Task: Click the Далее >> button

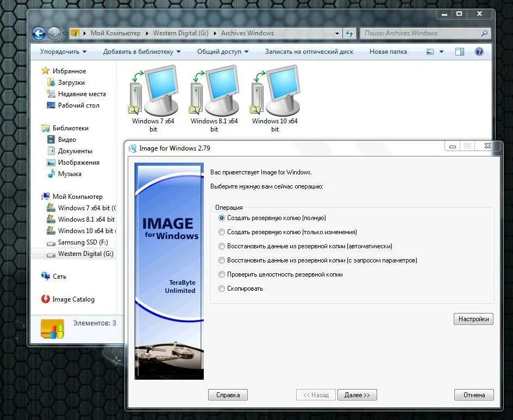Action: pyautogui.click(x=357, y=395)
